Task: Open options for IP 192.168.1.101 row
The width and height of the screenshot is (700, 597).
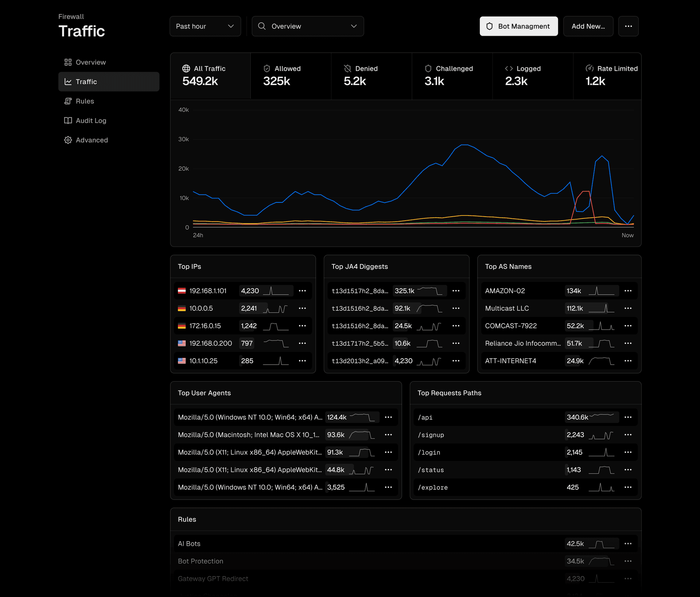Action: [x=302, y=291]
